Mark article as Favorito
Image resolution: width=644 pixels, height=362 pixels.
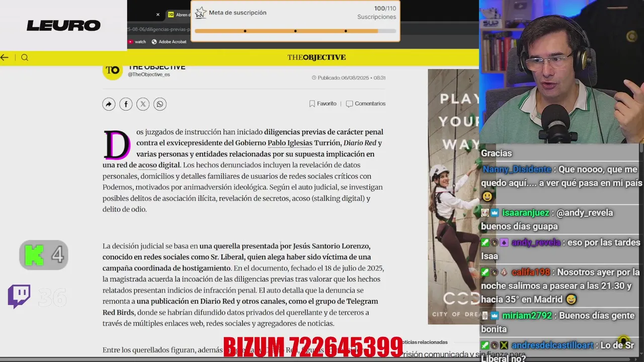click(x=323, y=104)
